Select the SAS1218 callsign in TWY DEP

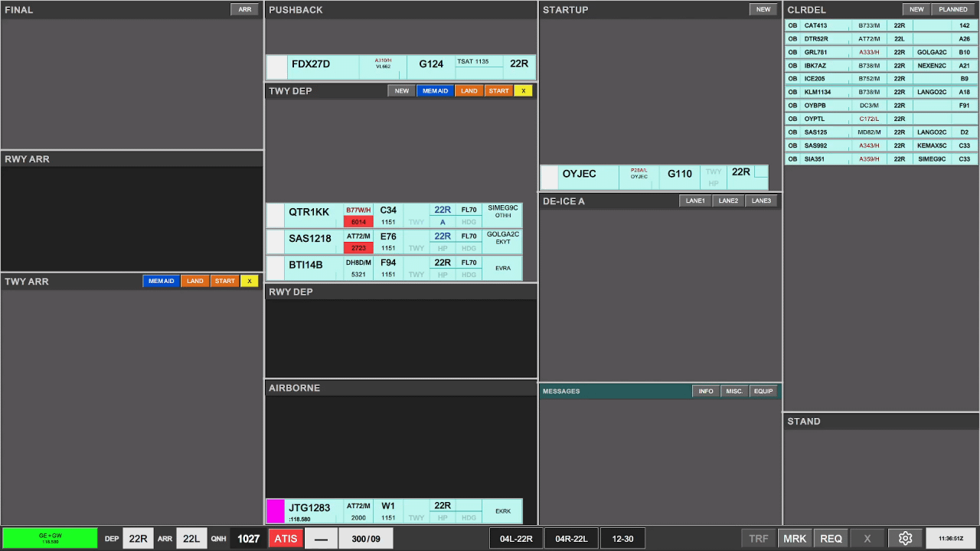(310, 238)
